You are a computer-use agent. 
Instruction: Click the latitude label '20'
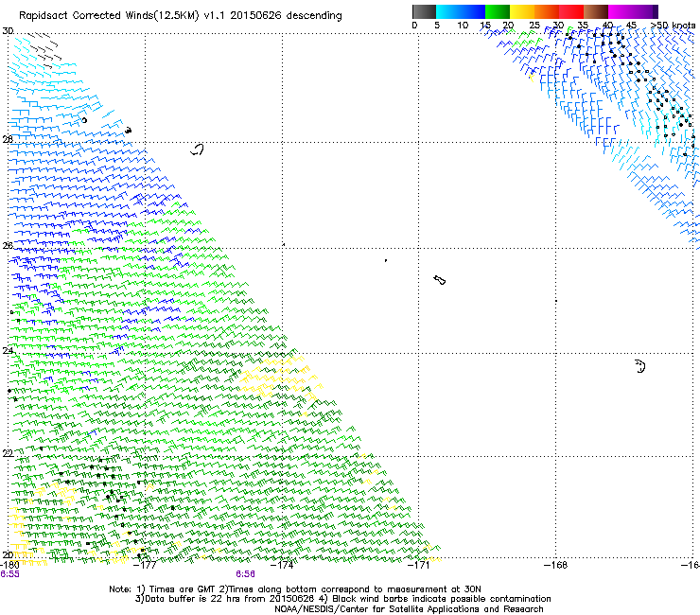(x=8, y=554)
